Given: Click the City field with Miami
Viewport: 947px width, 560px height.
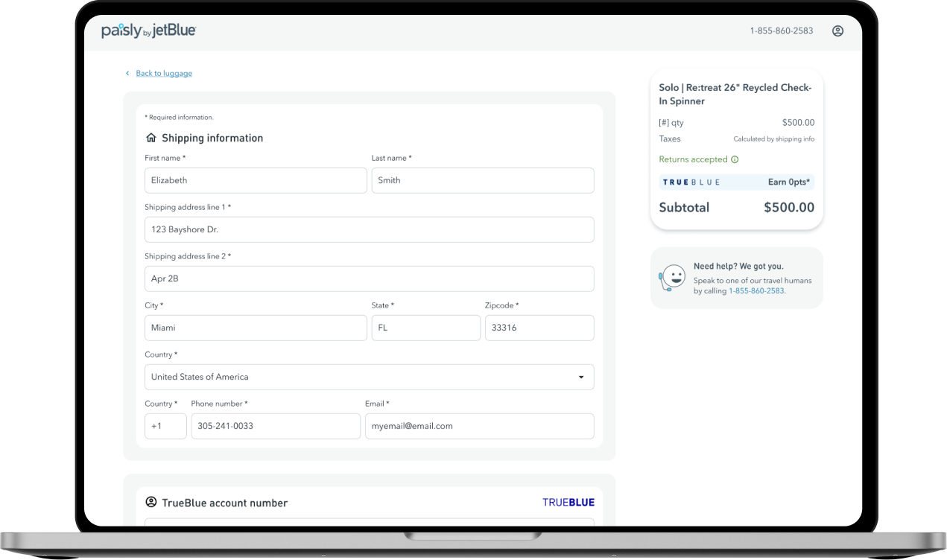Looking at the screenshot, I should [x=256, y=328].
